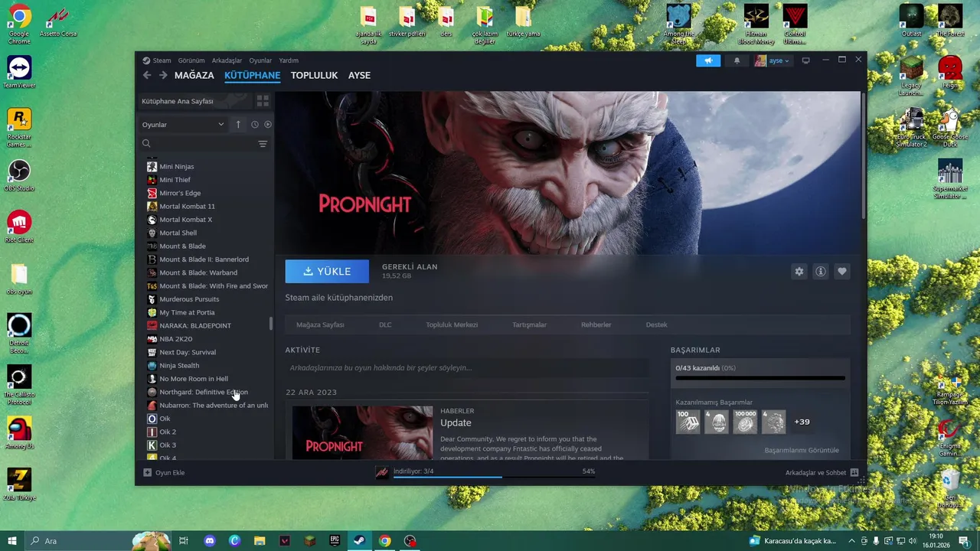Image resolution: width=980 pixels, height=551 pixels.
Task: Open Destek link
Action: 656,324
